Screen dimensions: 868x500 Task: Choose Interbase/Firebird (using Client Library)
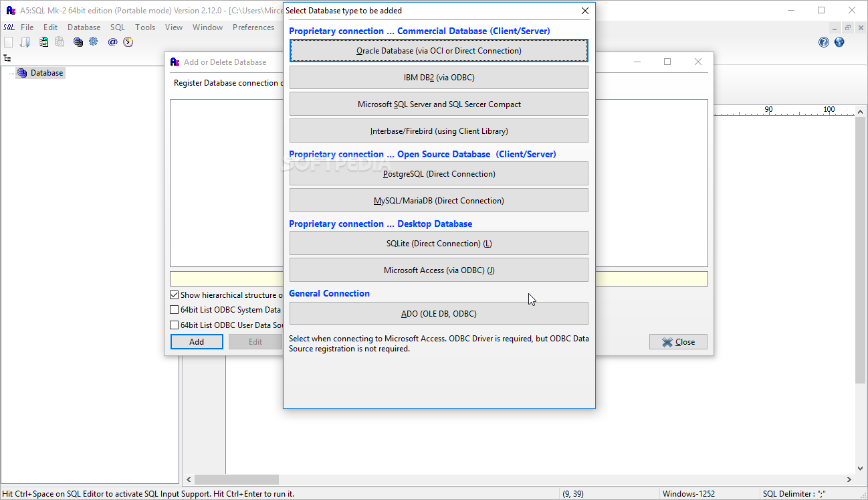439,131
